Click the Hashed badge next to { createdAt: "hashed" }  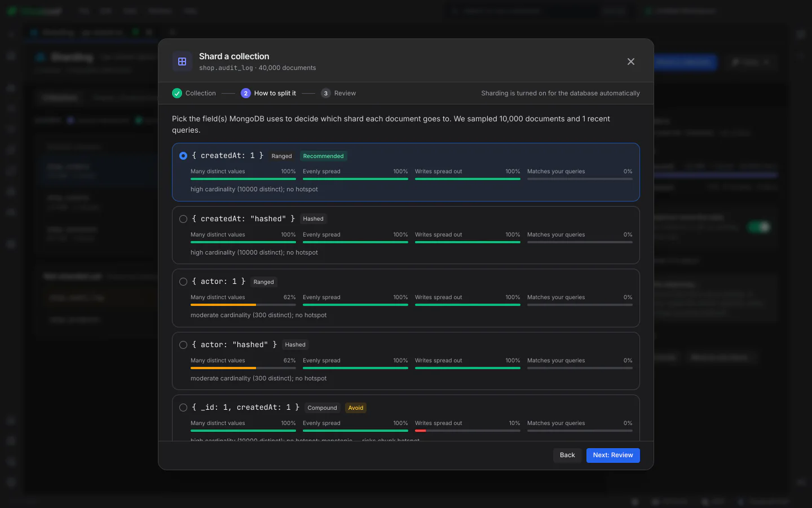point(313,219)
